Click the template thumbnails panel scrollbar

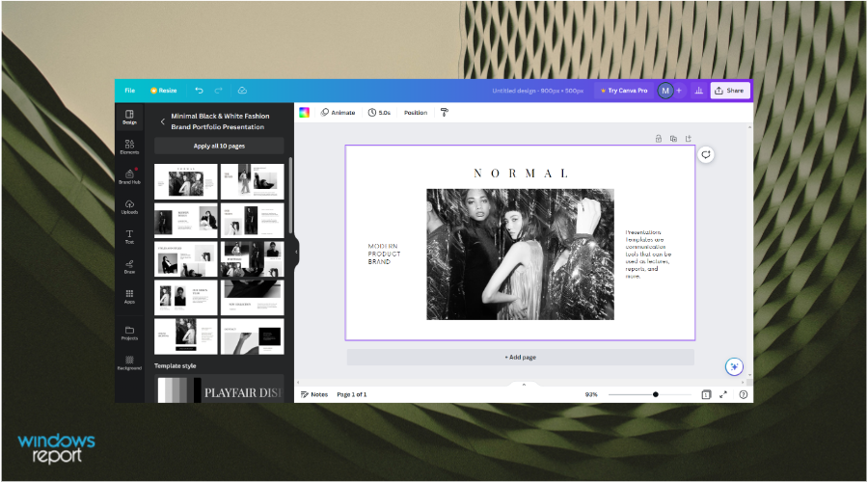tap(290, 195)
